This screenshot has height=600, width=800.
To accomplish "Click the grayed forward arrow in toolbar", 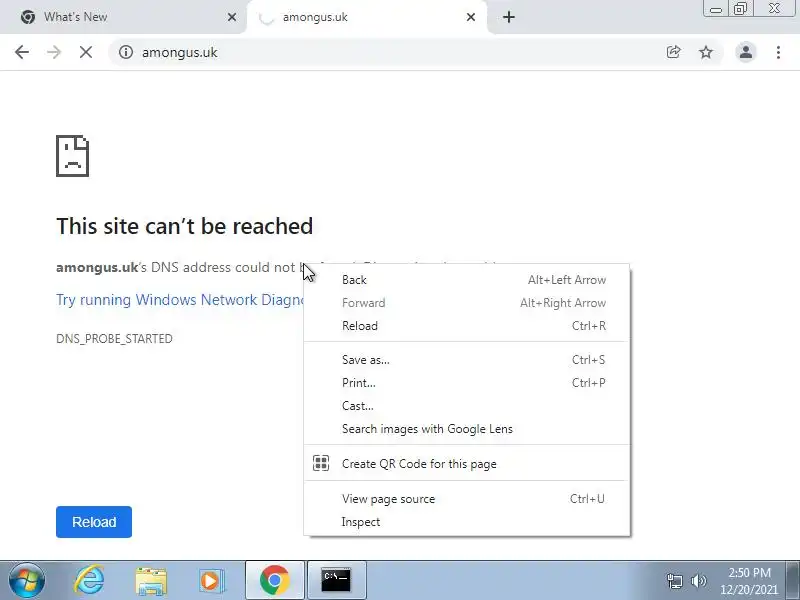I will [x=54, y=52].
